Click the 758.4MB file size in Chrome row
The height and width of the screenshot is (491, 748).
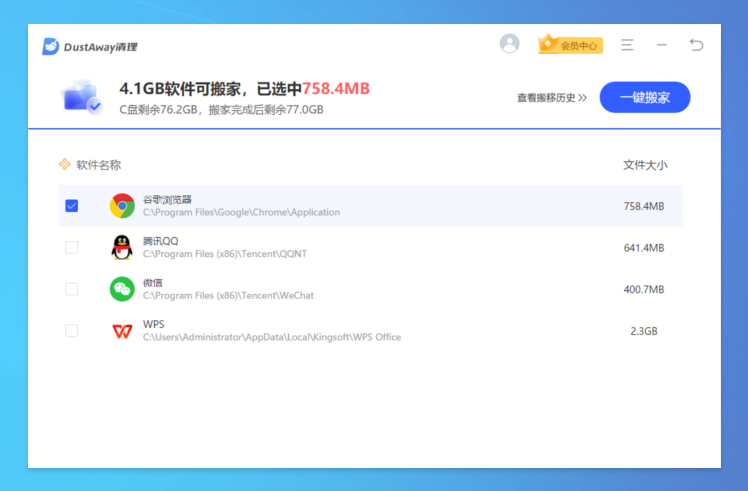[x=644, y=206]
